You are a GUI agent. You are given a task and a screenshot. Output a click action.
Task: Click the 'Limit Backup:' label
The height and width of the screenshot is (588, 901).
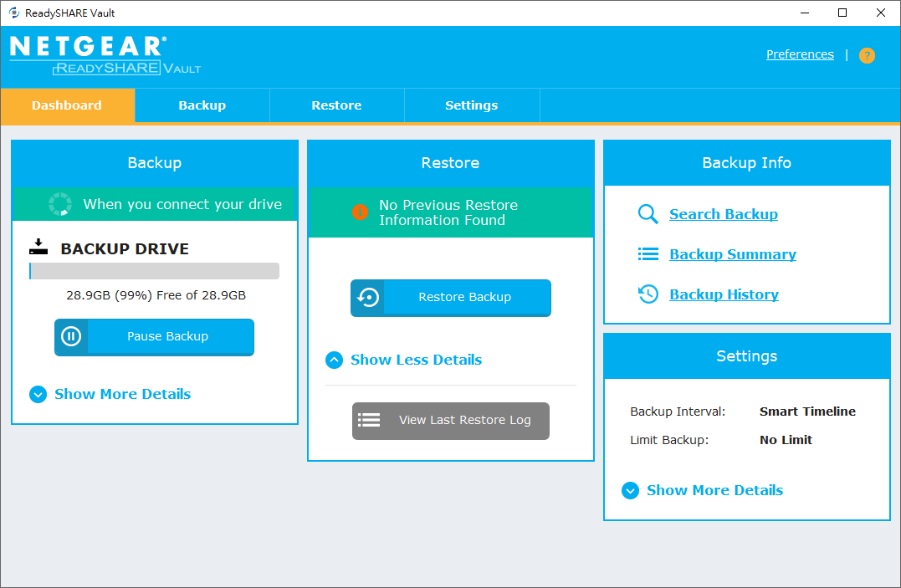(x=669, y=440)
